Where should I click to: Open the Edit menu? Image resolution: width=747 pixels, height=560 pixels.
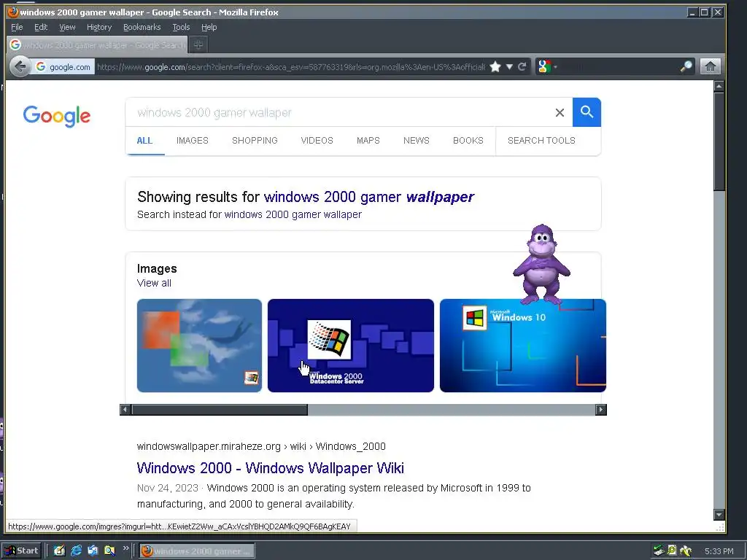41,27
